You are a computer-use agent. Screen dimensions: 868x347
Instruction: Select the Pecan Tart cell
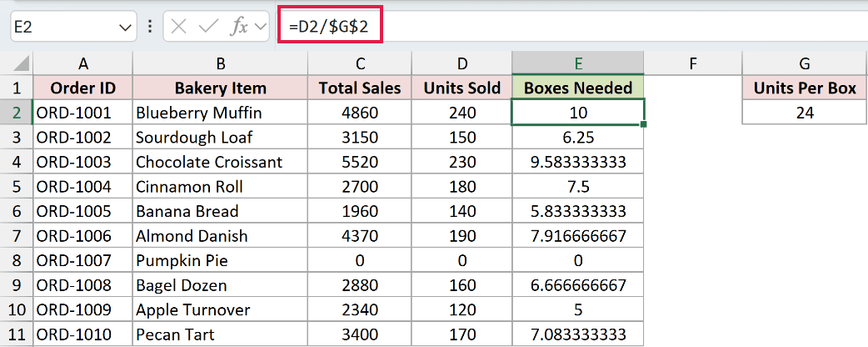tap(220, 334)
